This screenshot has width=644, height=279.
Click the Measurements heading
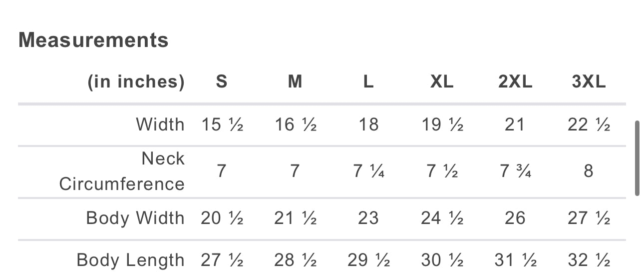[93, 40]
